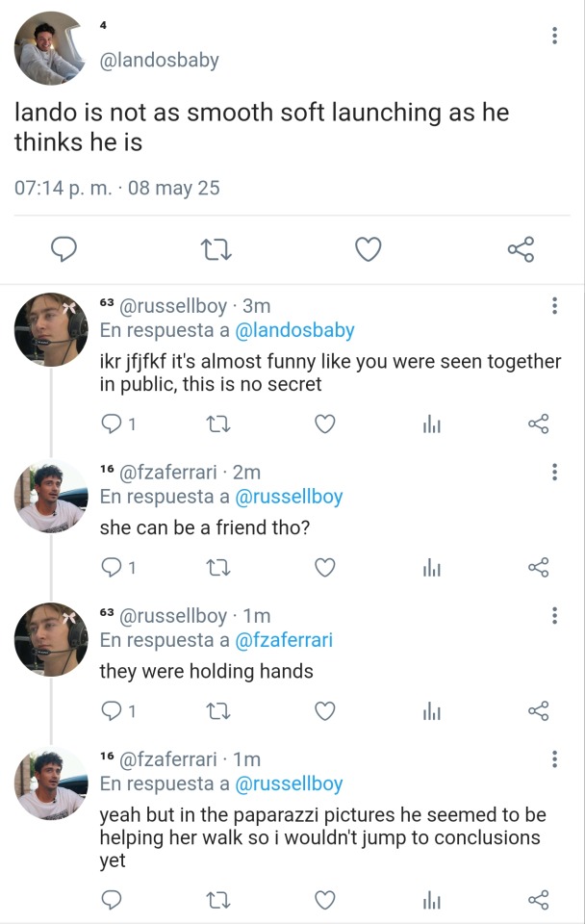Open more options on first @russellboy reply
Image resolution: width=585 pixels, height=924 pixels.
coord(554,306)
